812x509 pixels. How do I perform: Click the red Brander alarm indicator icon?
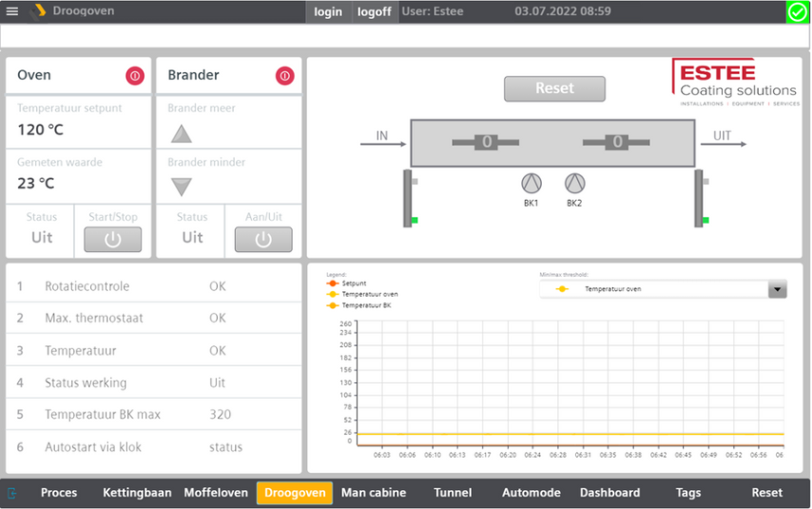pyautogui.click(x=284, y=76)
